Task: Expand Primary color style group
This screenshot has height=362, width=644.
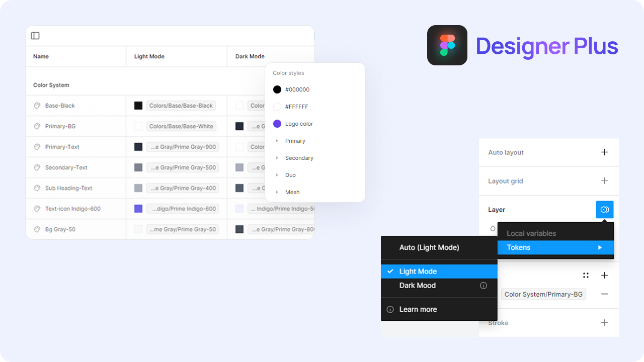Action: tap(277, 141)
